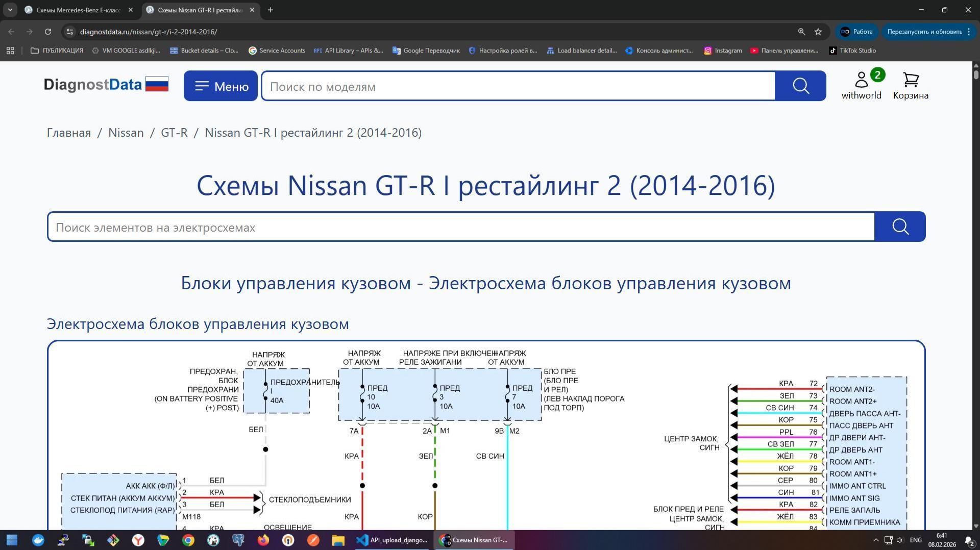Open the Instagram bookmark
The width and height of the screenshot is (980, 550).
tap(723, 51)
